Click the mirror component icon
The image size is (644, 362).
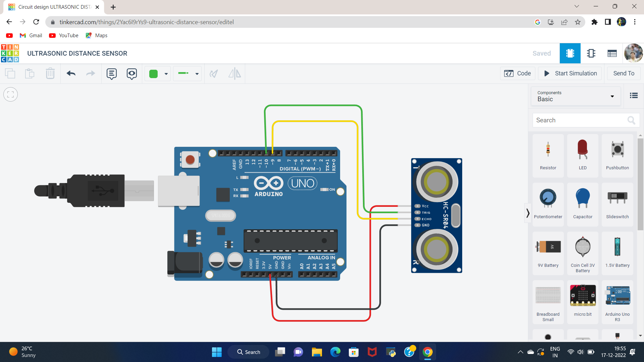[234, 73]
